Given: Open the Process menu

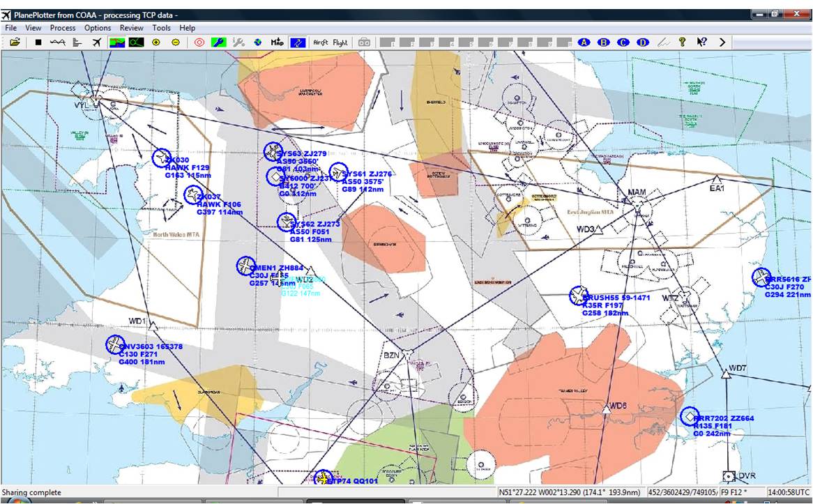Looking at the screenshot, I should pos(63,28).
